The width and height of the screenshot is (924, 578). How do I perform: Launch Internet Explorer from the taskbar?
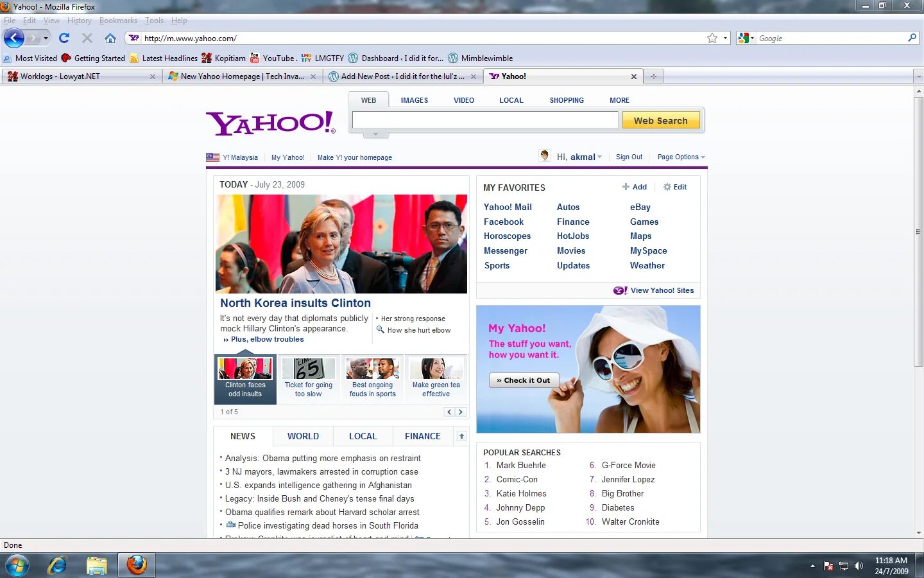[x=58, y=566]
